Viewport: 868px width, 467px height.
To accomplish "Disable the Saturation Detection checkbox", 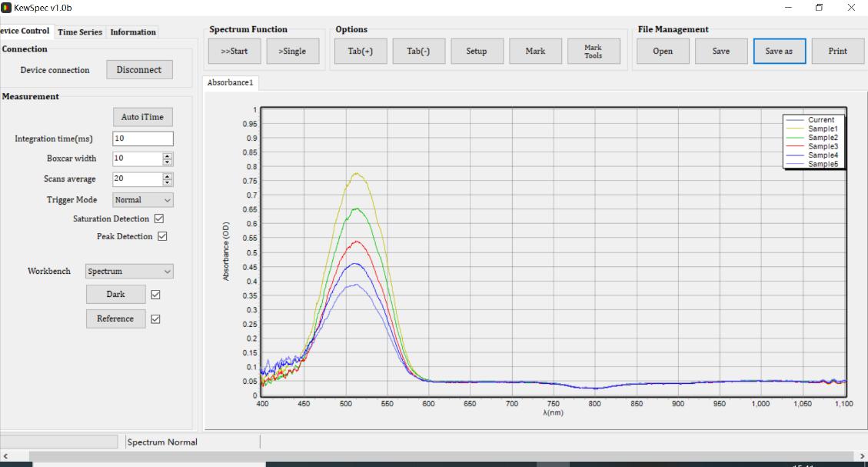I will click(x=159, y=218).
